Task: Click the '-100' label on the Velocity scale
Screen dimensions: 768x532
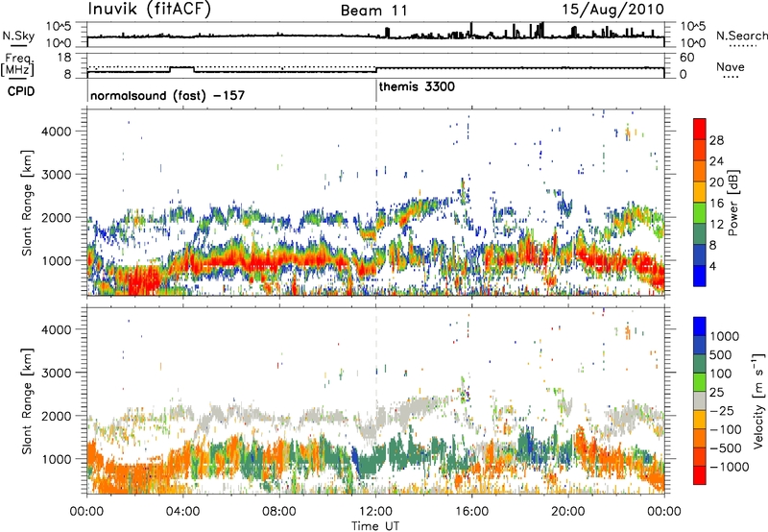Action: [x=725, y=429]
